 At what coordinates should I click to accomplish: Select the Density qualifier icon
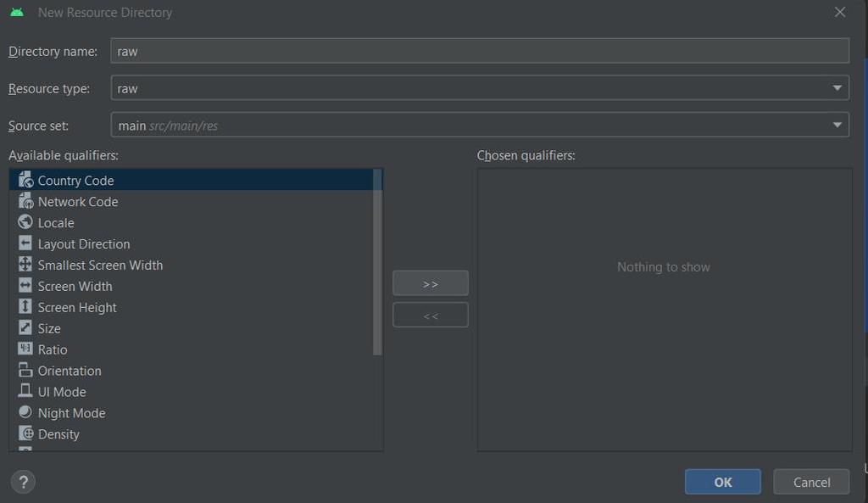pos(25,433)
